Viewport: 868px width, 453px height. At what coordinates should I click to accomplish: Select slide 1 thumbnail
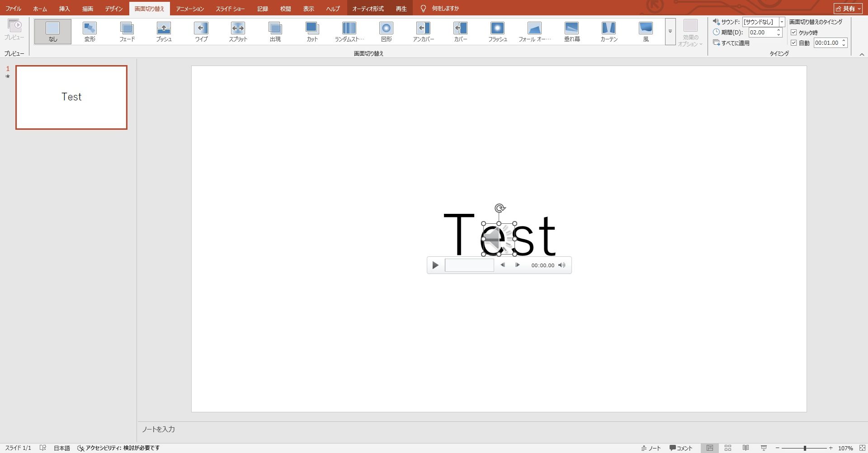coord(71,97)
